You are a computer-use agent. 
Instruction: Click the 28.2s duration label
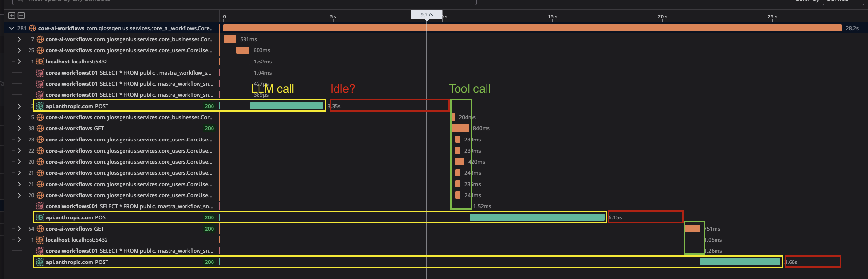[852, 28]
